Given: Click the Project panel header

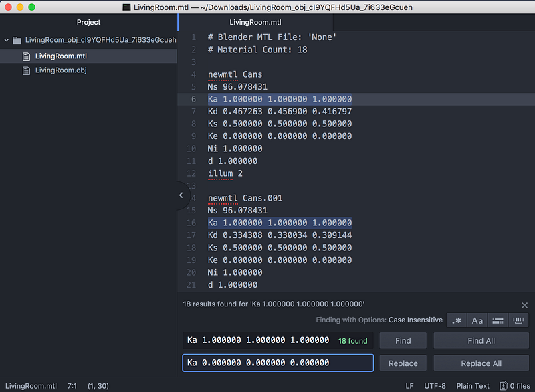Looking at the screenshot, I should [x=88, y=22].
